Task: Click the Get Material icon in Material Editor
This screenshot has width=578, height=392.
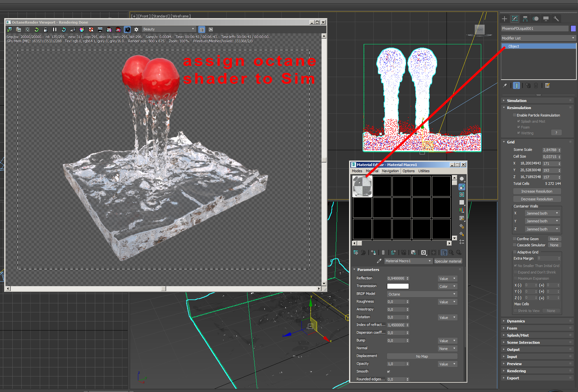Action: click(x=356, y=252)
